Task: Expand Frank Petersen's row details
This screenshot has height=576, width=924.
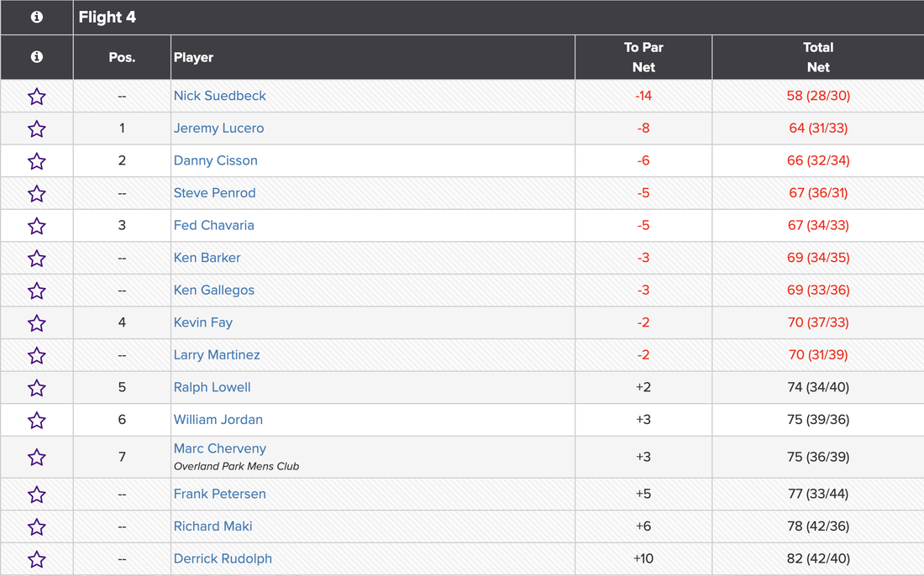Action: 219,494
